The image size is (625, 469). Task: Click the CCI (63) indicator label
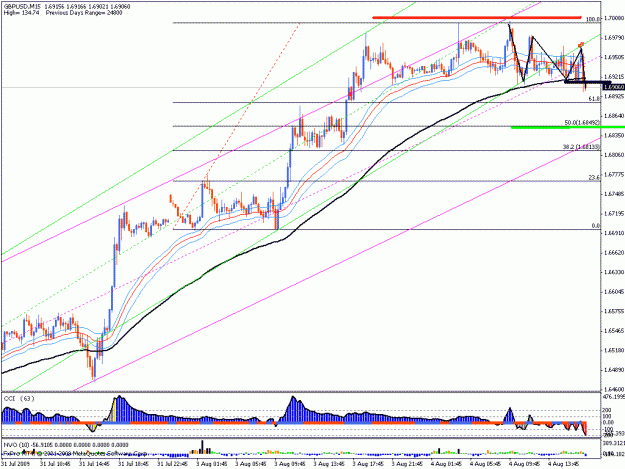tap(19, 398)
